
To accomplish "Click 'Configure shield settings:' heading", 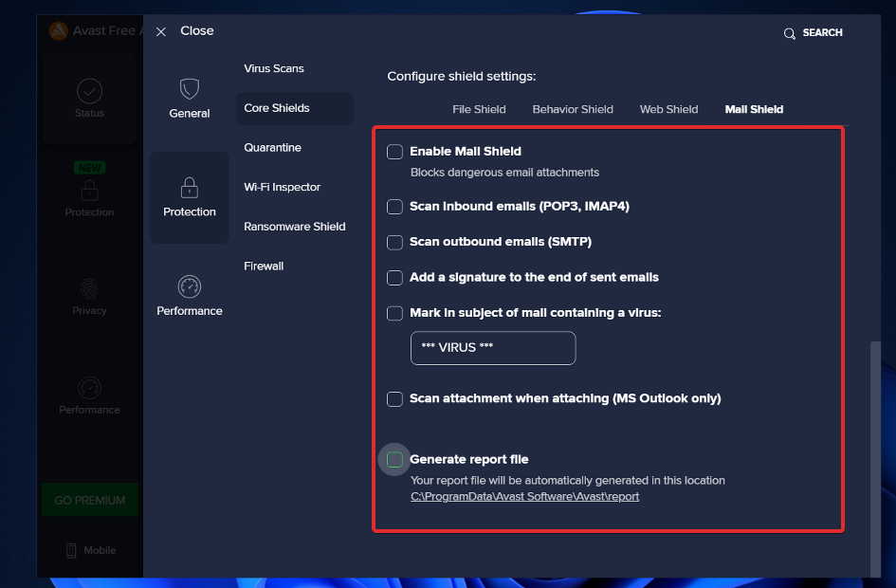I will click(x=461, y=77).
